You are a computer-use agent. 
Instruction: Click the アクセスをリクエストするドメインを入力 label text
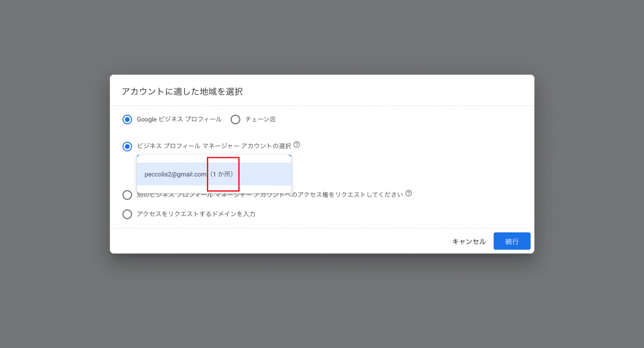tap(196, 214)
